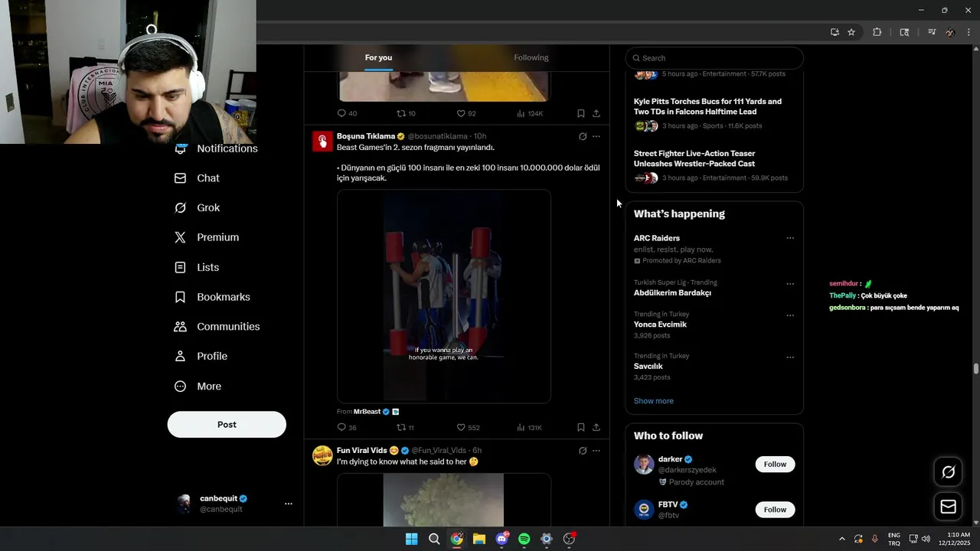Open Discord from the taskbar

tap(501, 539)
